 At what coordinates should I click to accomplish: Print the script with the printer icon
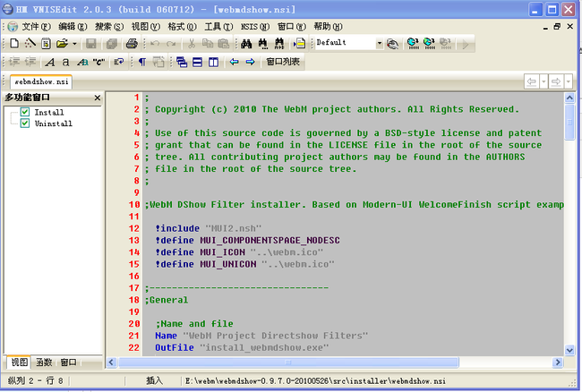coord(132,43)
